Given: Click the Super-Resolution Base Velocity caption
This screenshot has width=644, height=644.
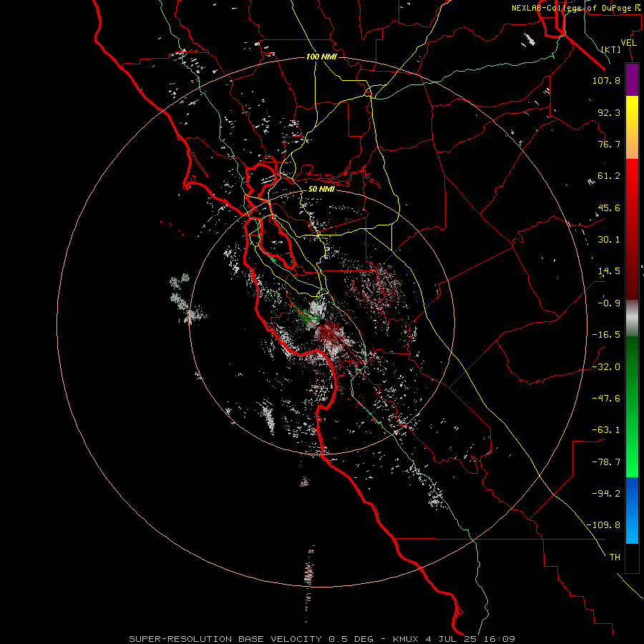Looking at the screenshot, I should [x=322, y=639].
